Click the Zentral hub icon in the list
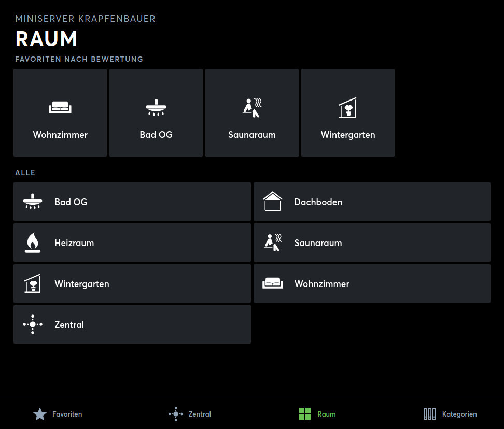 click(x=33, y=324)
